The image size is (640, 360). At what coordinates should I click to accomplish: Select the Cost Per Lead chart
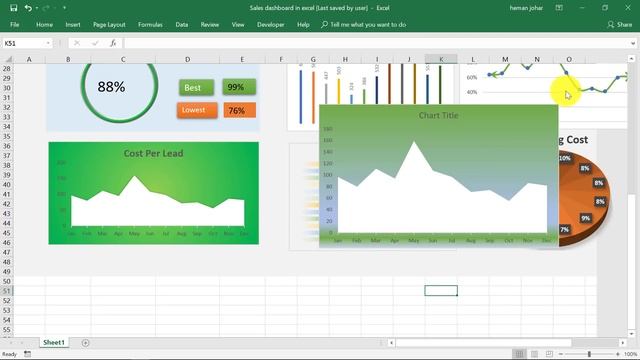coord(153,193)
